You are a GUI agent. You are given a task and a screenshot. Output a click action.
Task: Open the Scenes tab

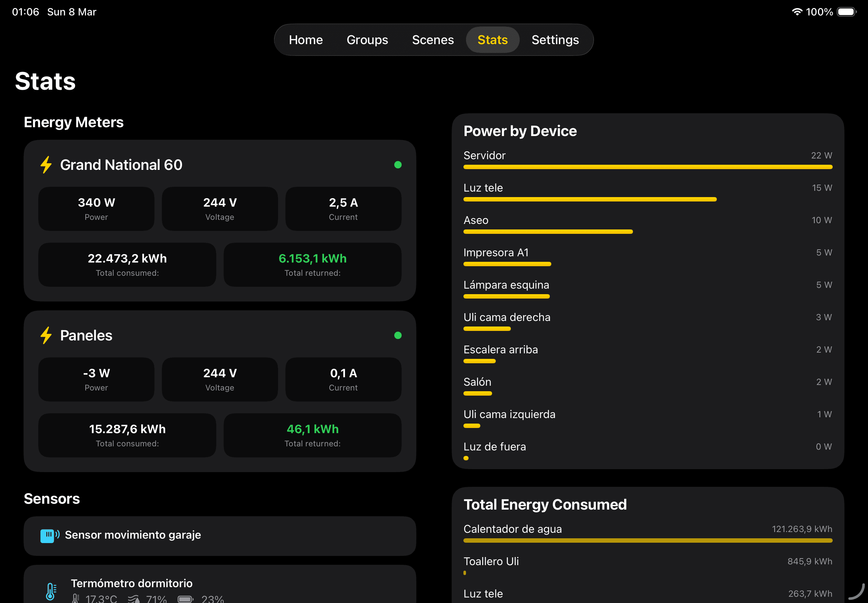point(433,40)
